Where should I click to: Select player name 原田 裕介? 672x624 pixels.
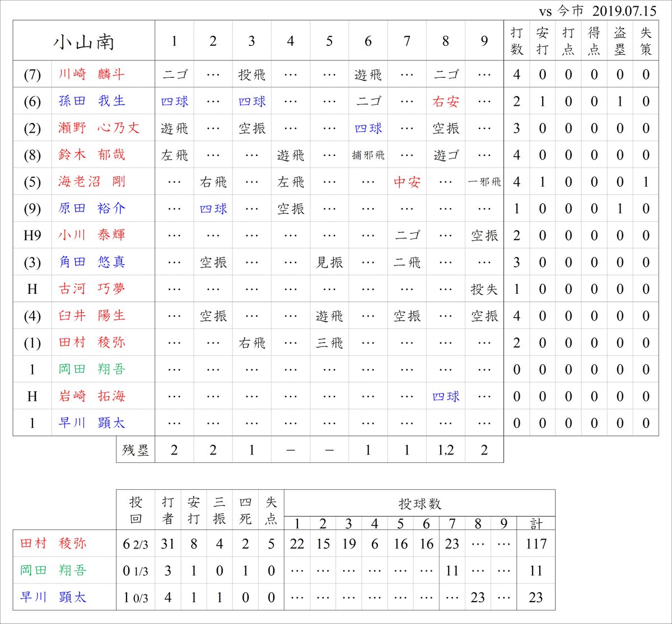point(92,208)
